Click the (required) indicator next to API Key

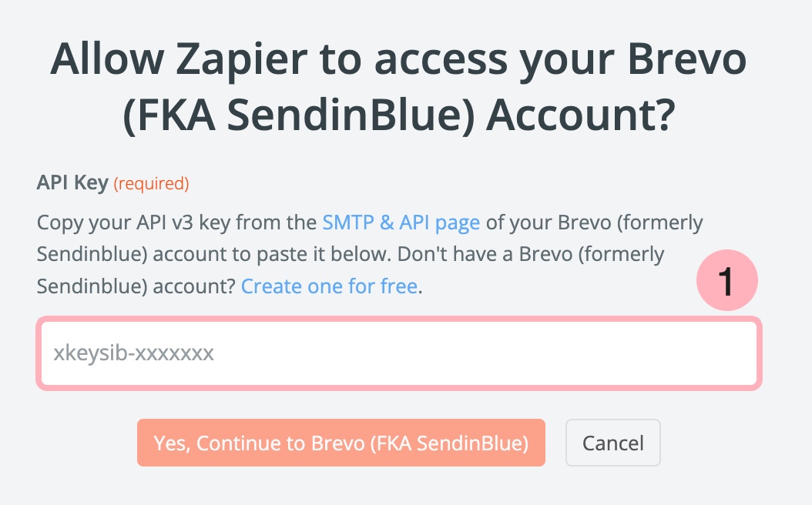[x=151, y=183]
